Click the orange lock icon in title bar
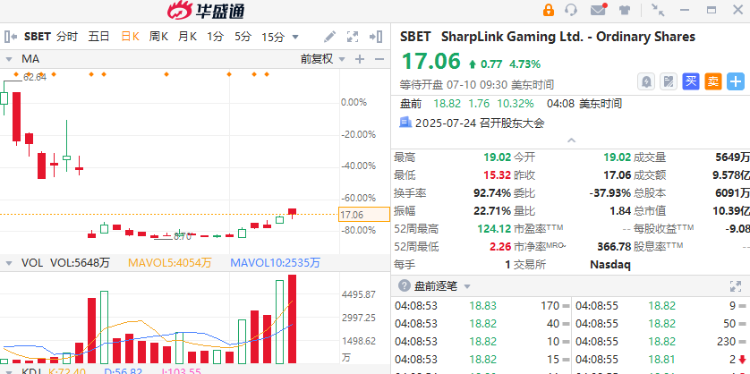This screenshot has height=374, width=750. point(548,10)
